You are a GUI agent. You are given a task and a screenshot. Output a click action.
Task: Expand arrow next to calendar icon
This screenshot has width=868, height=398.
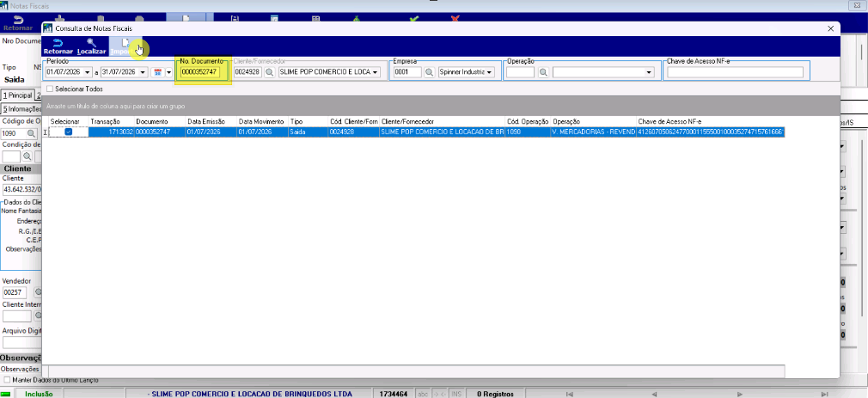(168, 72)
